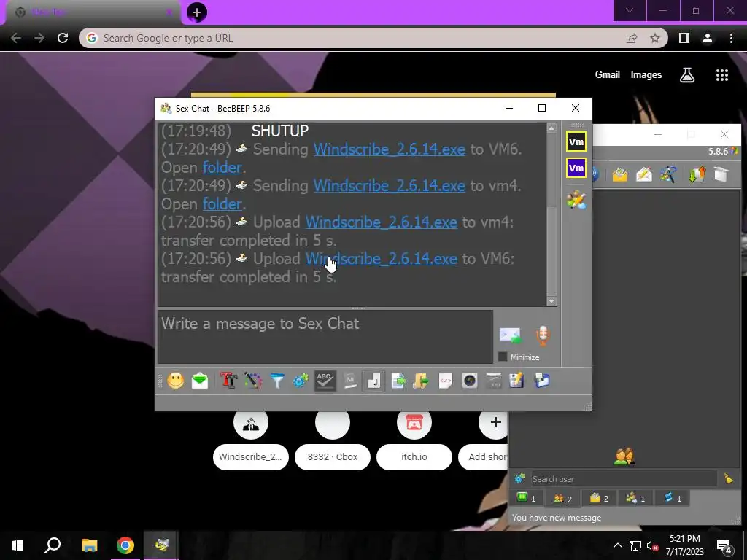Open Images link on new tab page
This screenshot has width=747, height=560.
[x=646, y=75]
